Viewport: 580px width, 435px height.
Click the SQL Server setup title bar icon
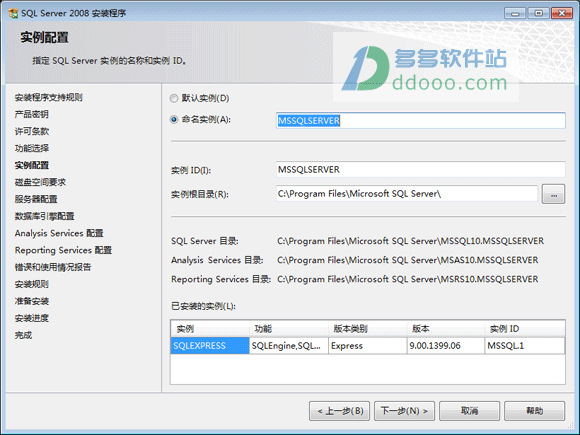[13, 13]
